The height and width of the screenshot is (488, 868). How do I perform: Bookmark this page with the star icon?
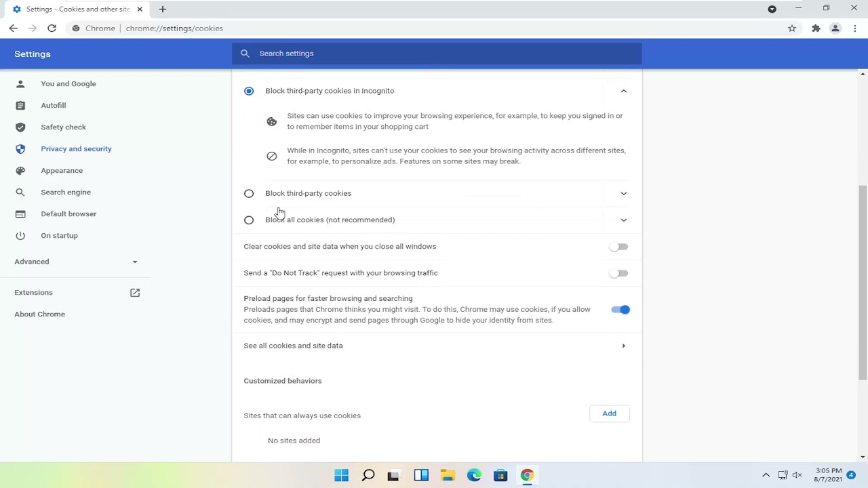click(791, 28)
